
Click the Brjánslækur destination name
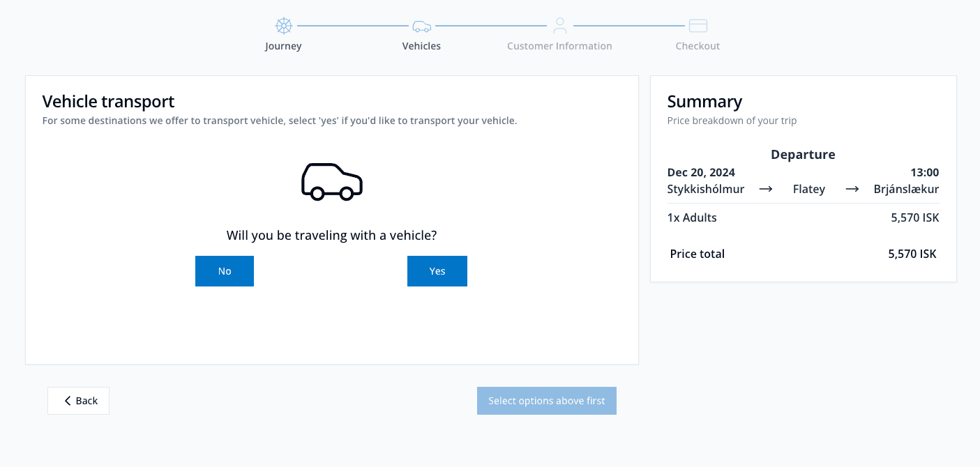906,190
